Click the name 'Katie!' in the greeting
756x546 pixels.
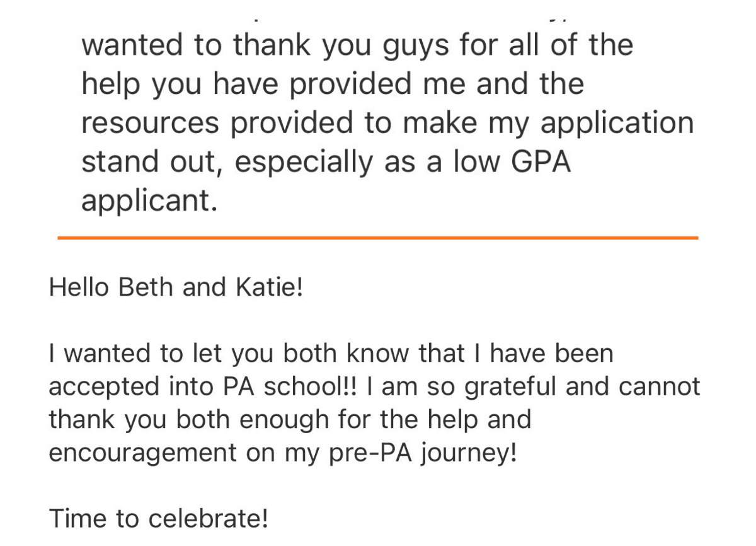pos(270,288)
